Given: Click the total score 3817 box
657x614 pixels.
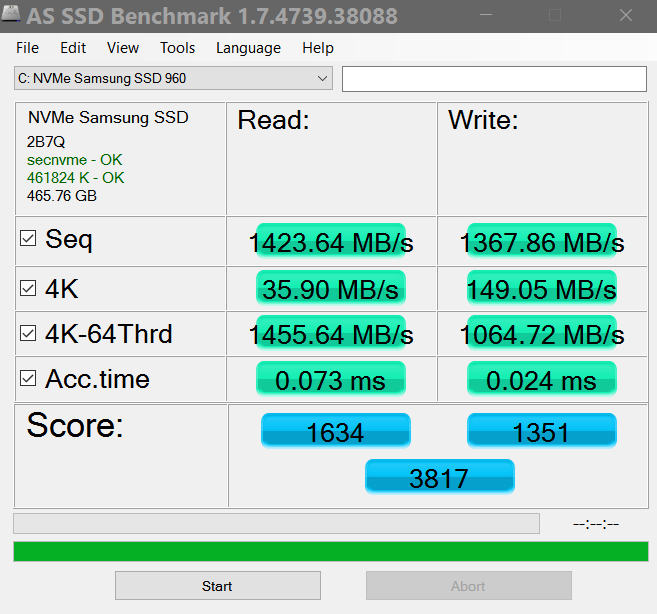Looking at the screenshot, I should tap(439, 477).
